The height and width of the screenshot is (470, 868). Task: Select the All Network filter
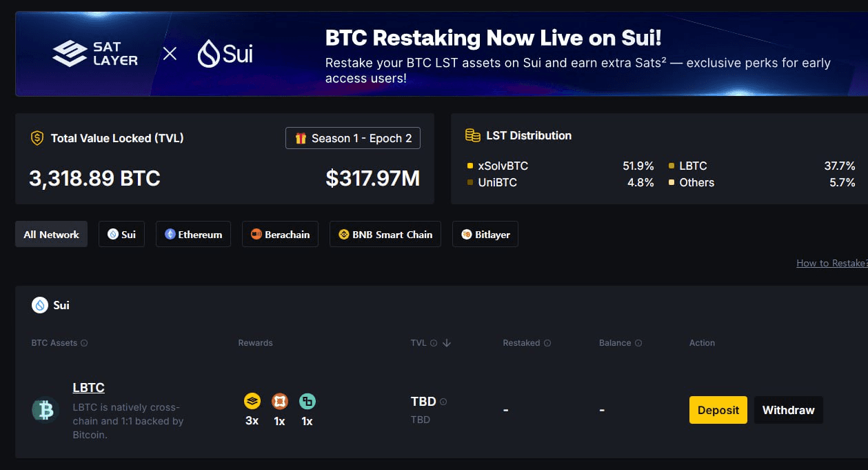(52, 234)
